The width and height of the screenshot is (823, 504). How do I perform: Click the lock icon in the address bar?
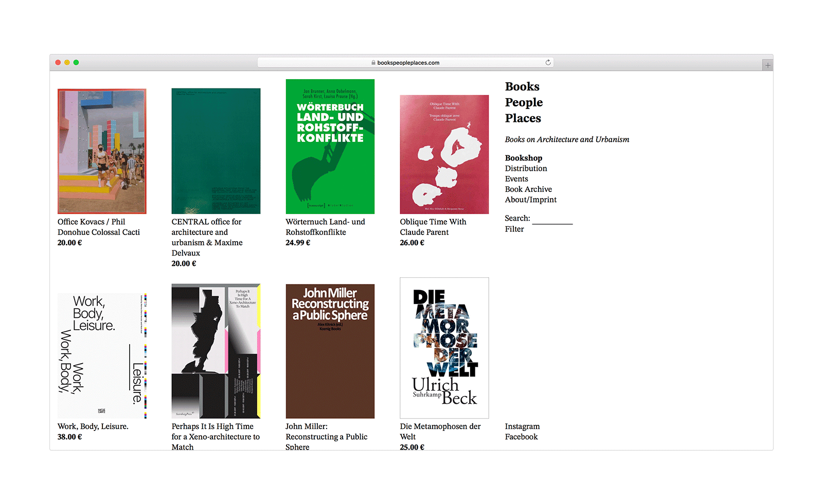click(x=373, y=63)
